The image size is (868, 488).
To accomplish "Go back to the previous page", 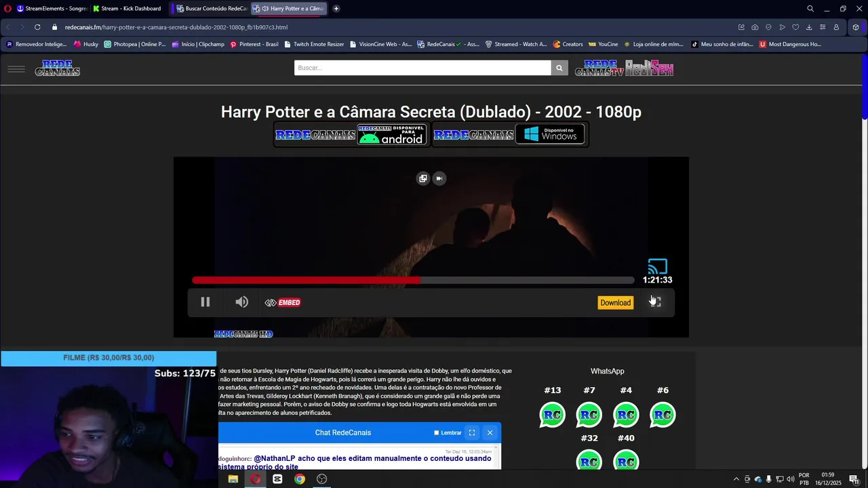I will [7, 27].
